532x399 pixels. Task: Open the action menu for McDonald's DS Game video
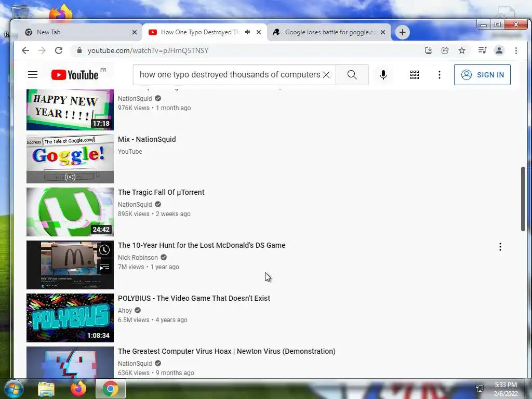point(500,247)
